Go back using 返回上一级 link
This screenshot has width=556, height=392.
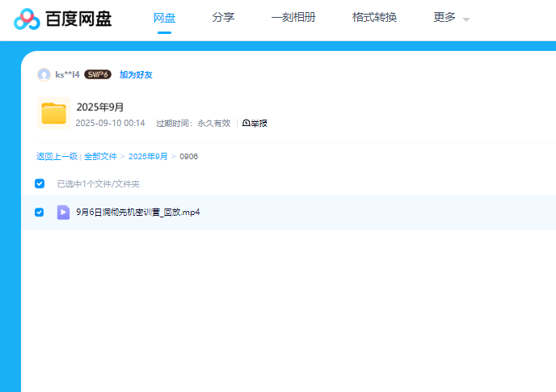pyautogui.click(x=57, y=156)
